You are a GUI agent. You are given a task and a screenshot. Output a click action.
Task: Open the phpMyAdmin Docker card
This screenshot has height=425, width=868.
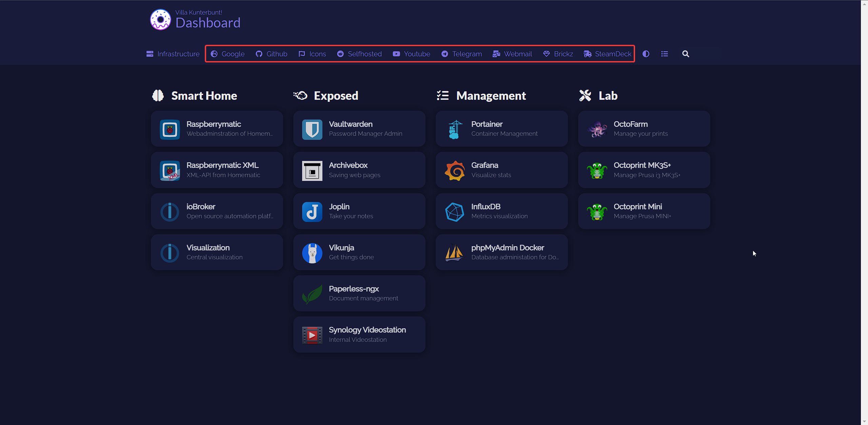501,253
